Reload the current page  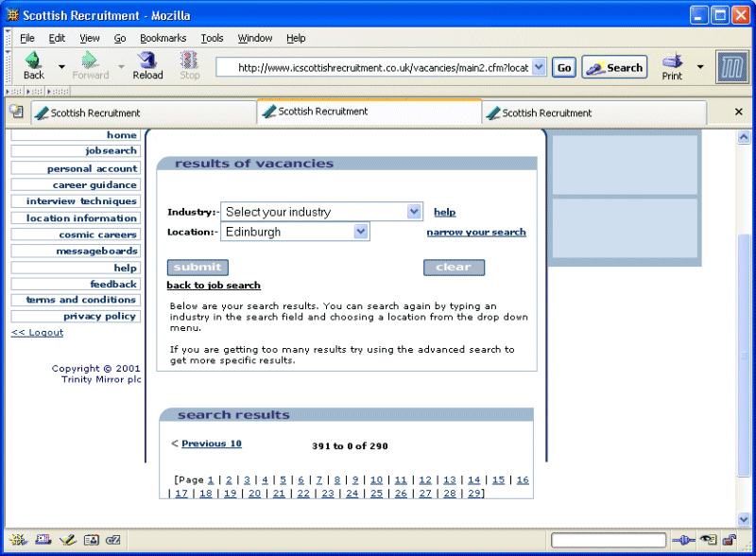(x=147, y=65)
